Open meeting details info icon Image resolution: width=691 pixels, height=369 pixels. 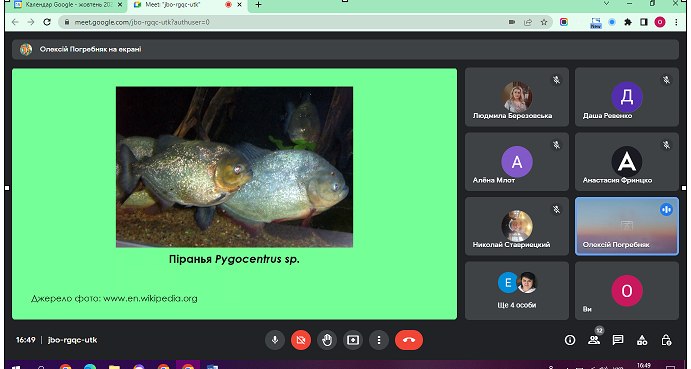coord(570,340)
